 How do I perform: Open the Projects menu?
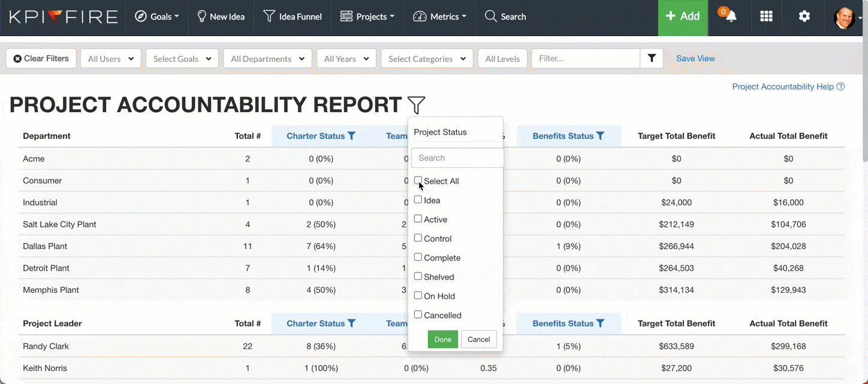[x=367, y=17]
